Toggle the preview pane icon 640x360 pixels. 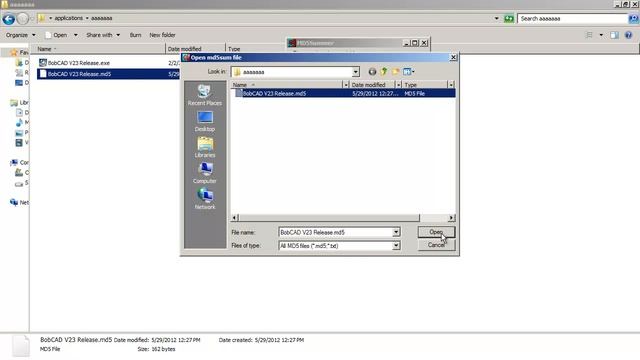[614, 35]
